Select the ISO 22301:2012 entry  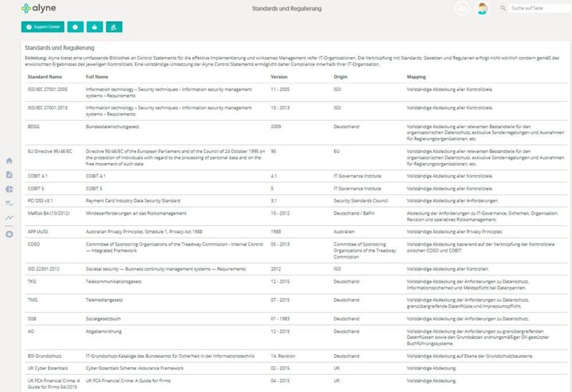pos(44,269)
